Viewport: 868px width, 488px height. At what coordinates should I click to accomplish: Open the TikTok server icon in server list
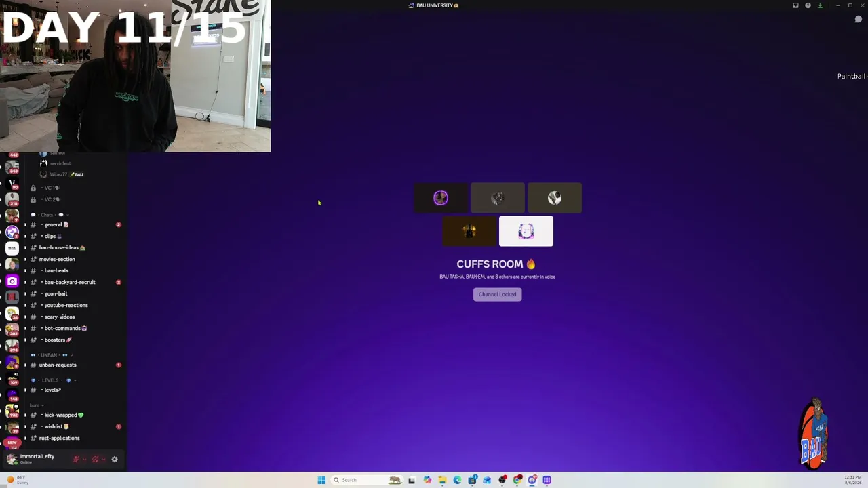pos(12,248)
